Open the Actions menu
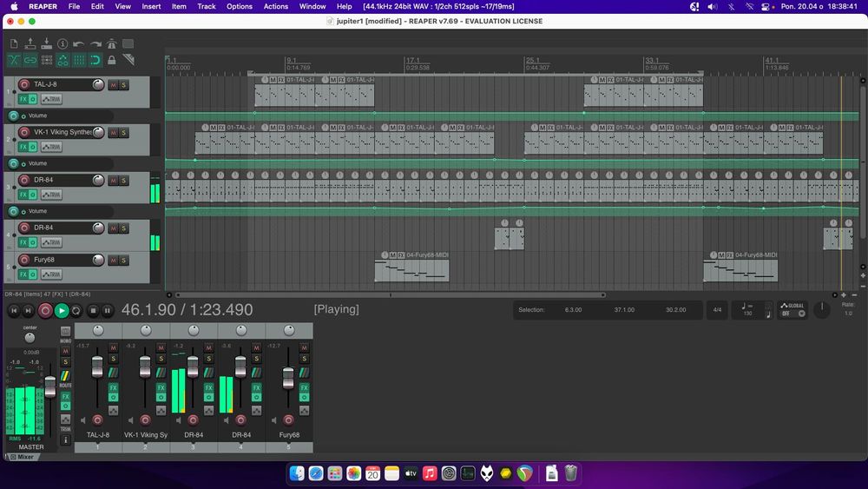This screenshot has height=489, width=868. click(275, 6)
